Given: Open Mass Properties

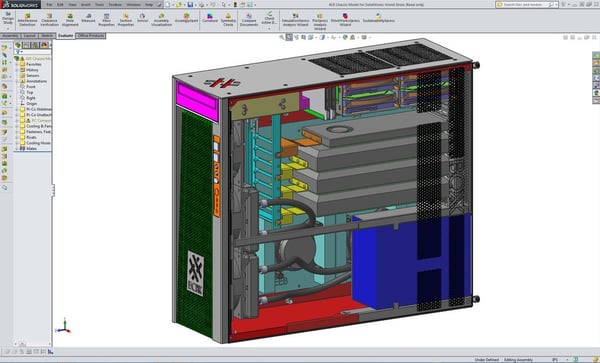Looking at the screenshot, I should point(106,20).
